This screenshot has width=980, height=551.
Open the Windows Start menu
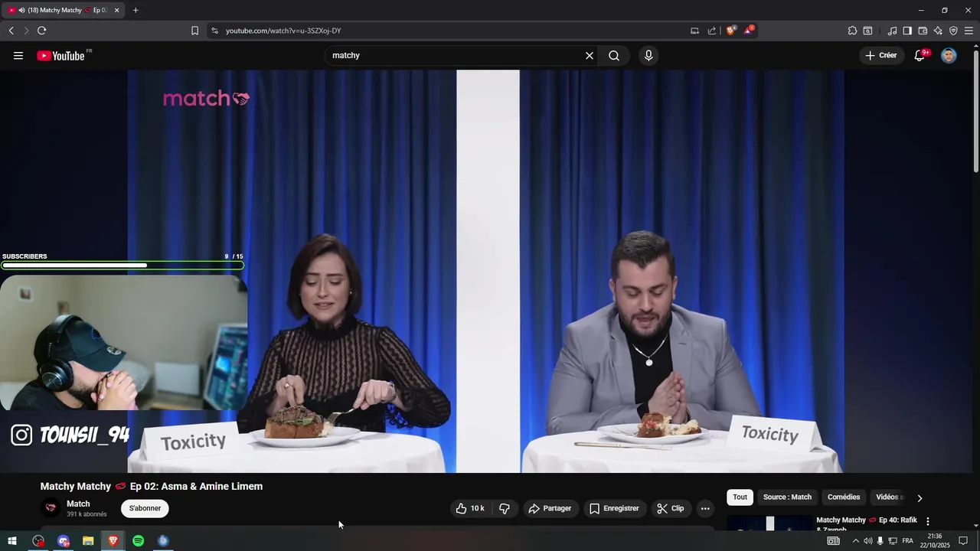12,541
